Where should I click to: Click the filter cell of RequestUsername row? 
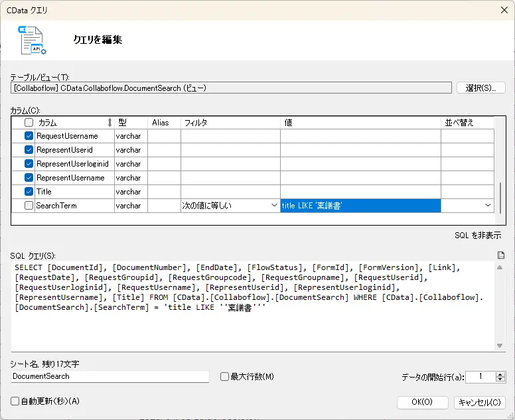[230, 136]
